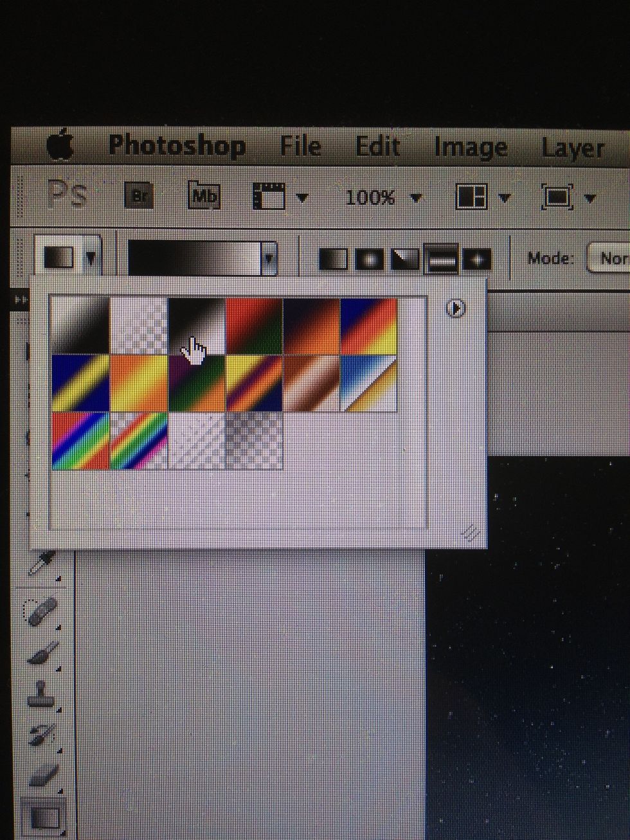The width and height of the screenshot is (630, 840).
Task: Select the Brush tool
Action: (42, 654)
